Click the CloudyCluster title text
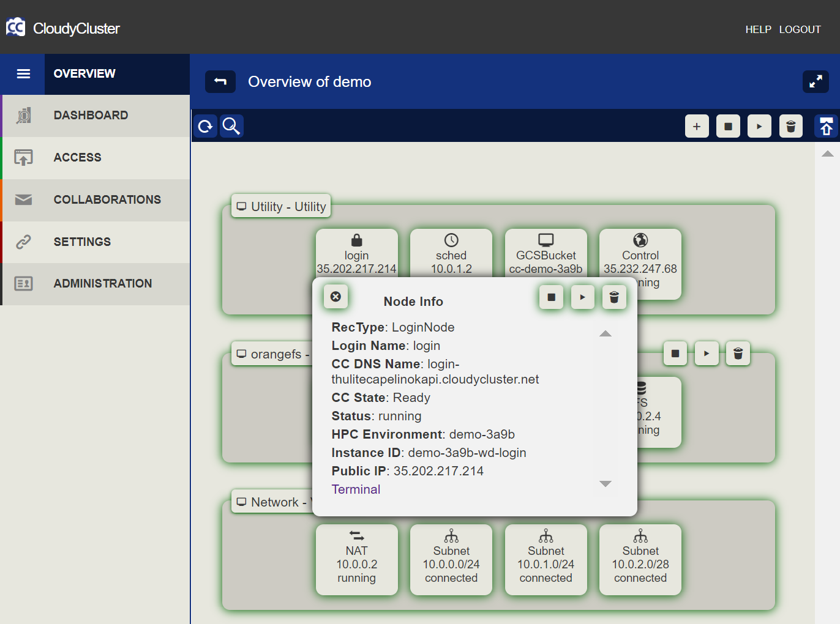 pyautogui.click(x=77, y=28)
